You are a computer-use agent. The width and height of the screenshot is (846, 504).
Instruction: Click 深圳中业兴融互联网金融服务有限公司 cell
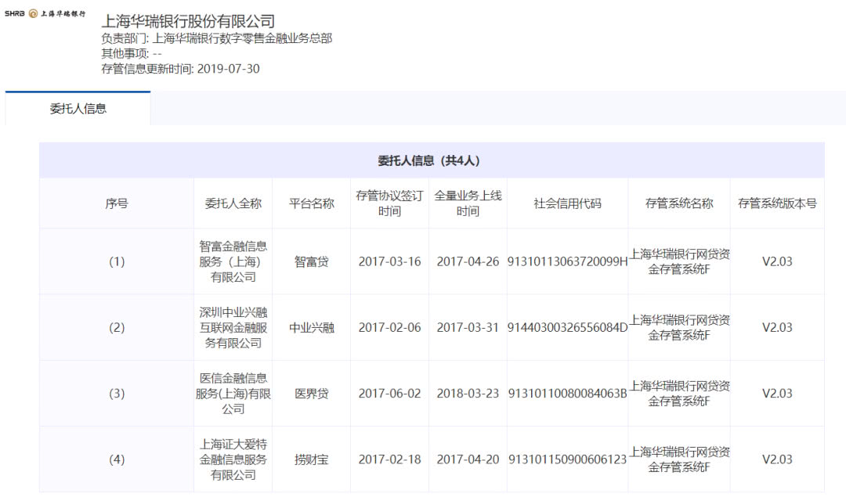pos(233,327)
